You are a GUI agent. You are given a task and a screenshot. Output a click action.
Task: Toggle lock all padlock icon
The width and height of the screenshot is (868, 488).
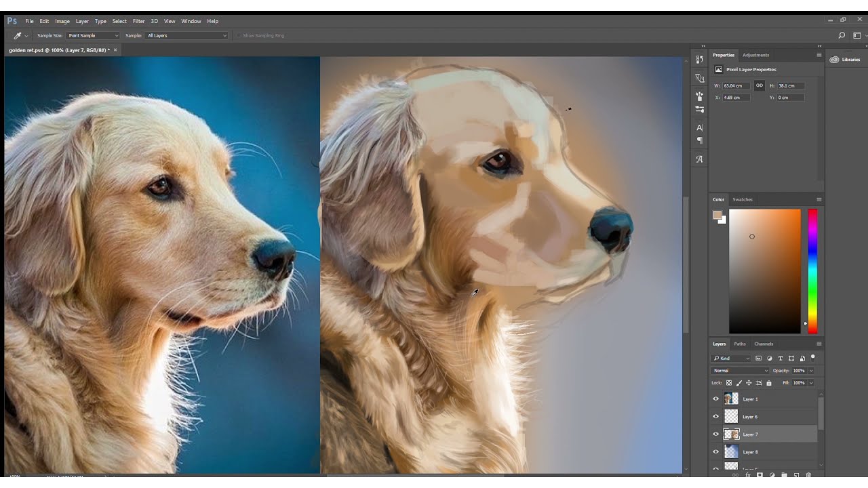click(768, 383)
